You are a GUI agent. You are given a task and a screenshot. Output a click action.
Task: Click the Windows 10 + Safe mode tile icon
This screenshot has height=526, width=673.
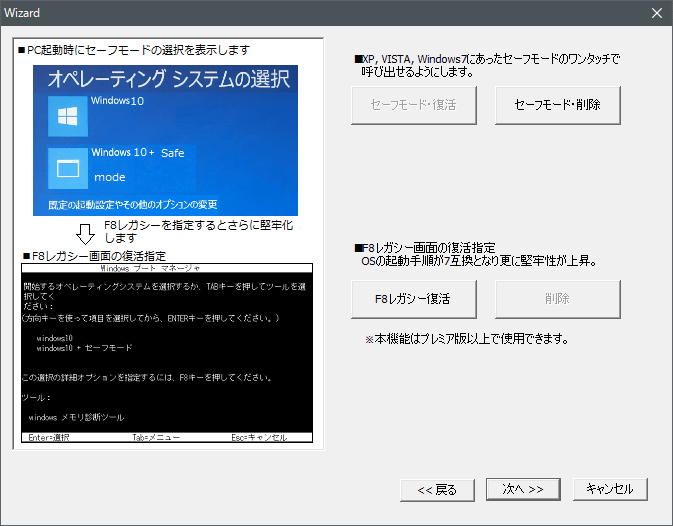tap(68, 168)
